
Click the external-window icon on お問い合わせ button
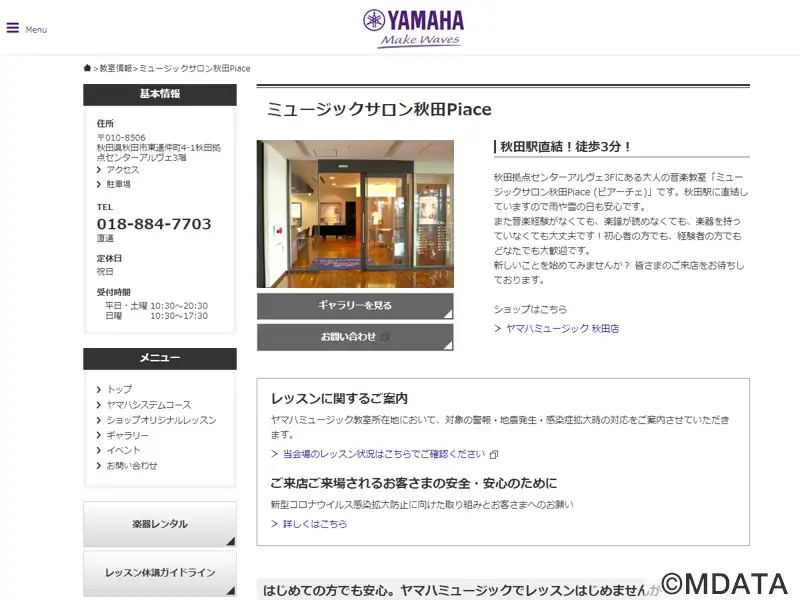point(386,337)
